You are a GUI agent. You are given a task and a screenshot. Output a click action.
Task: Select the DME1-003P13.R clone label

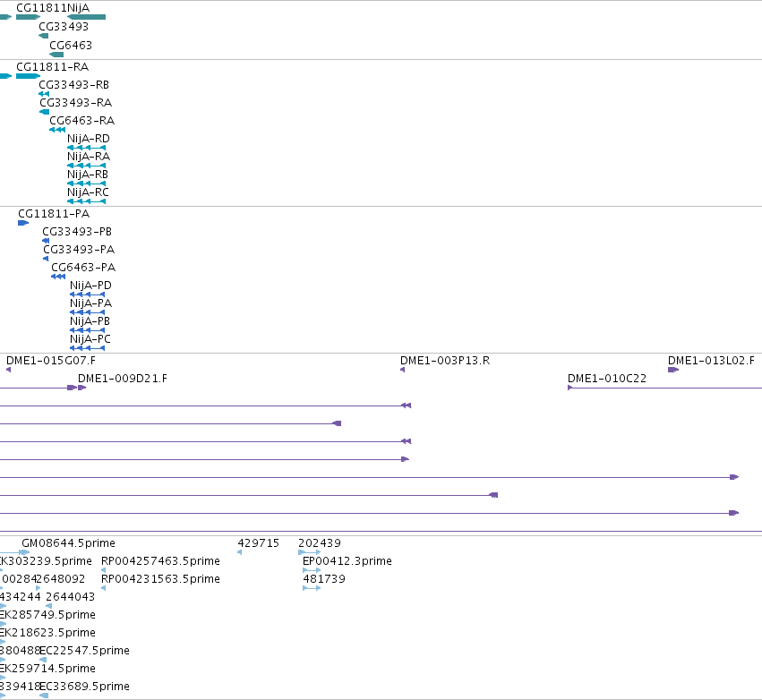445,361
